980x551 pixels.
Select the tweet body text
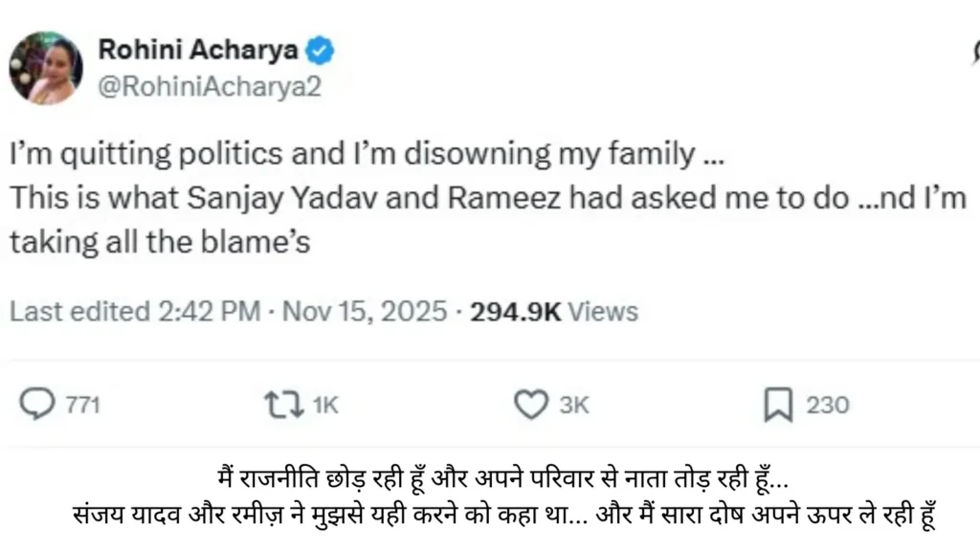point(383,196)
